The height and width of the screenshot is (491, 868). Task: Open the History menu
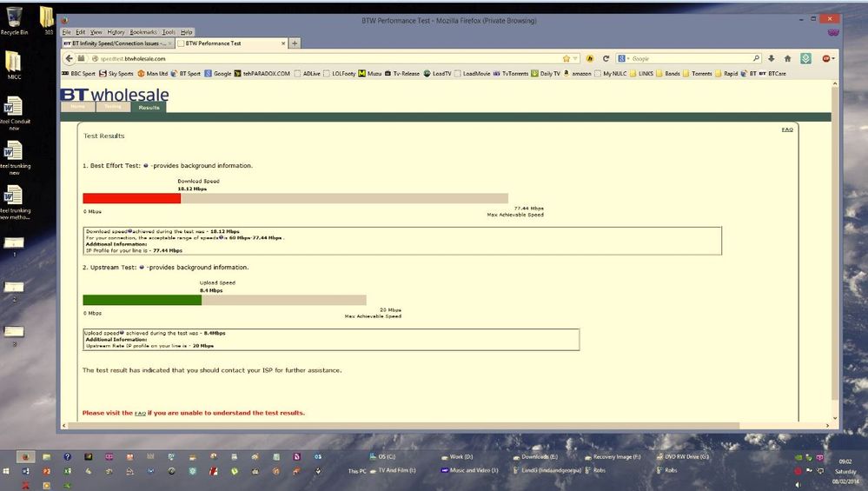pos(116,32)
